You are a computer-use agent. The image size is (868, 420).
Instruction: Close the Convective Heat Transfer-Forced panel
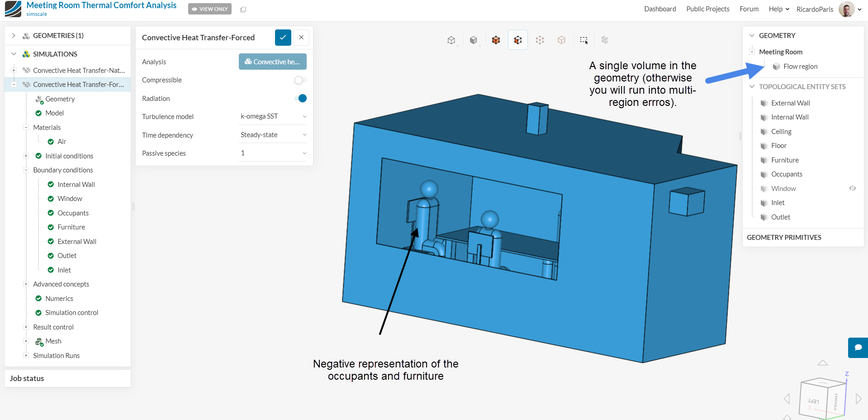[x=301, y=38]
